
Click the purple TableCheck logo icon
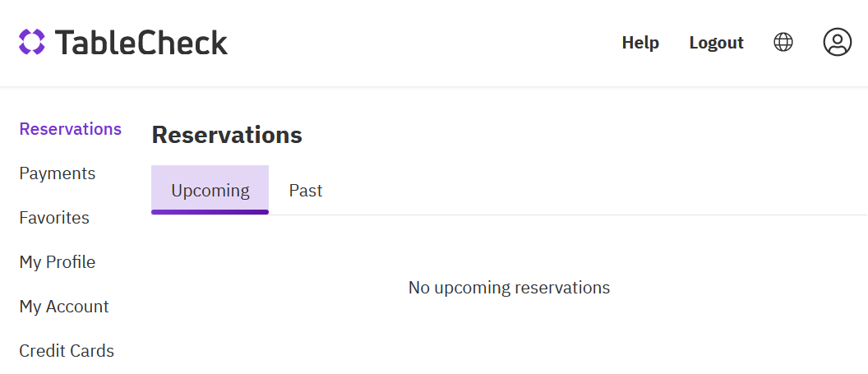[x=31, y=42]
